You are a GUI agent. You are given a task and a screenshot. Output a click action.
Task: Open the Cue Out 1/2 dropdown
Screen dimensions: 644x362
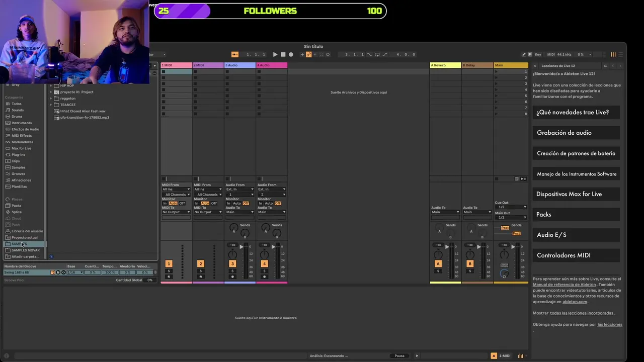click(x=511, y=207)
